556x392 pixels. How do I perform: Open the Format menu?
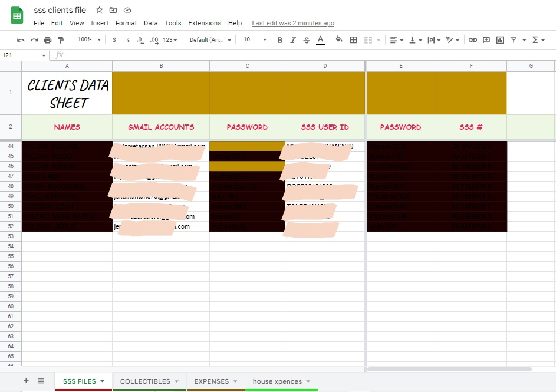(126, 23)
